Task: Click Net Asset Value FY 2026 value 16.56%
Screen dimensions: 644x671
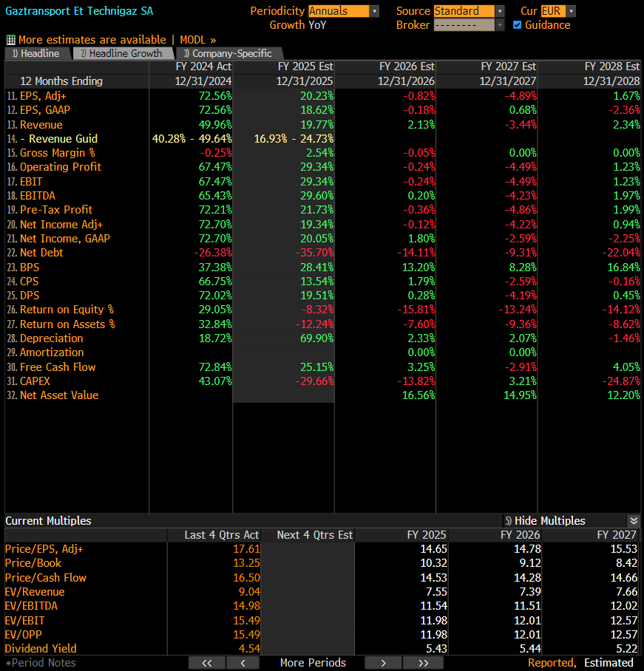Action: click(x=418, y=395)
